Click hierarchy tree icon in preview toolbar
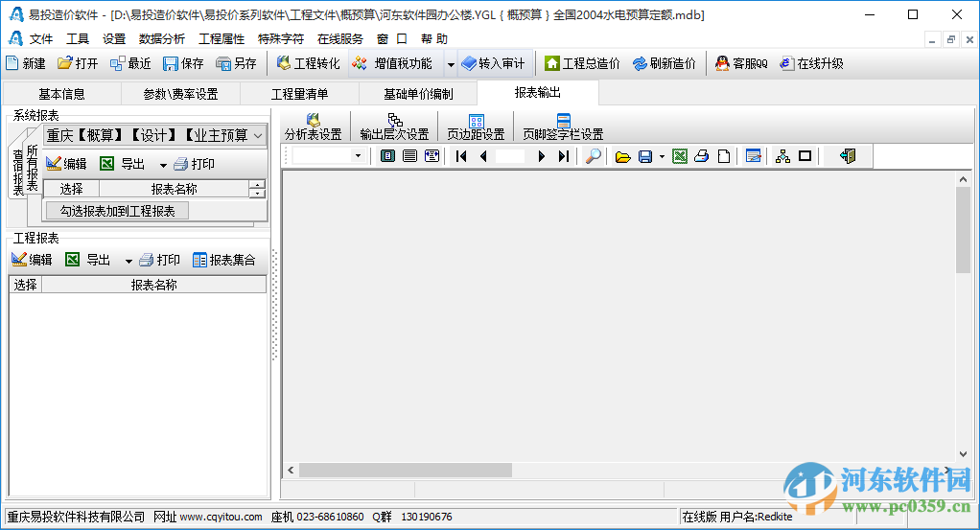Viewport: 980px width, 530px height. 782,156
